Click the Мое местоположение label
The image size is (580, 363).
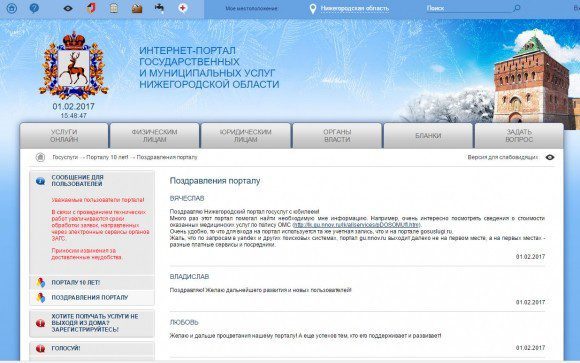pyautogui.click(x=252, y=8)
